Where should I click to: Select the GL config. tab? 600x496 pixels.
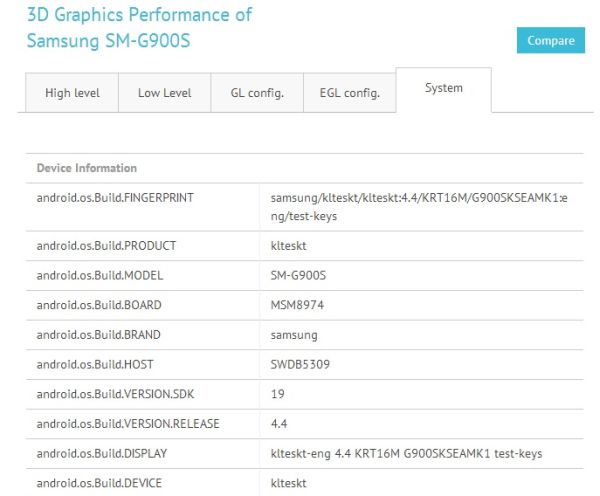[x=257, y=93]
